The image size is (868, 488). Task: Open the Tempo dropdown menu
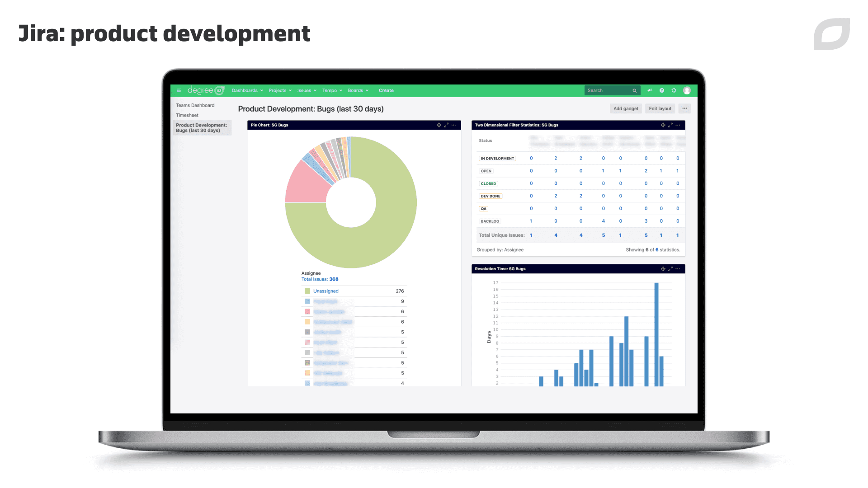[332, 90]
